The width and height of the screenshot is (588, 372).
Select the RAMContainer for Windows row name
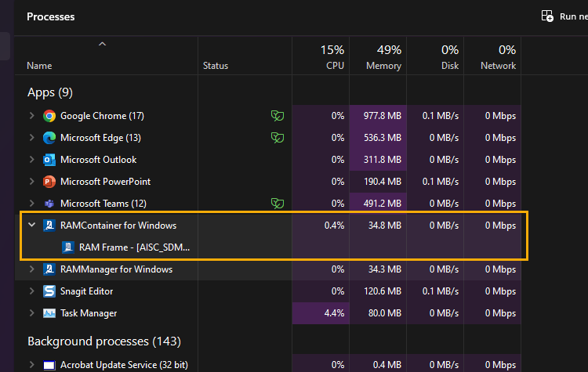pos(118,226)
